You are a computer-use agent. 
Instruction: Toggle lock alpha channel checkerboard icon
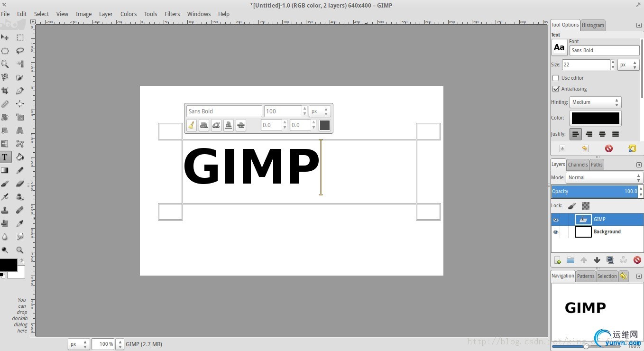click(586, 206)
